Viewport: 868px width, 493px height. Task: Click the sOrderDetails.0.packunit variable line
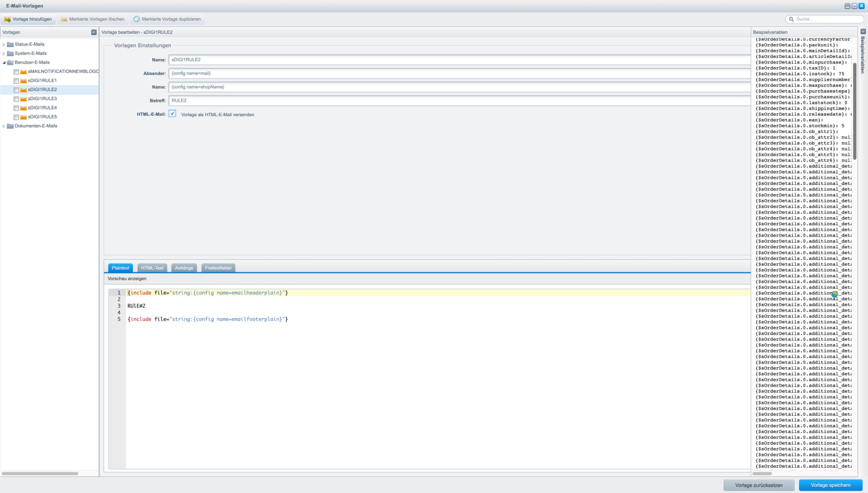[797, 45]
